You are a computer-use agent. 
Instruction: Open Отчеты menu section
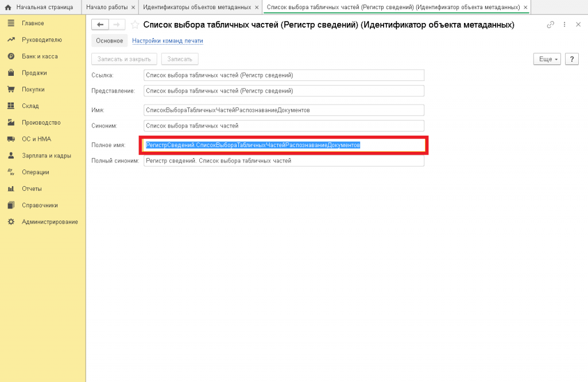coord(32,189)
